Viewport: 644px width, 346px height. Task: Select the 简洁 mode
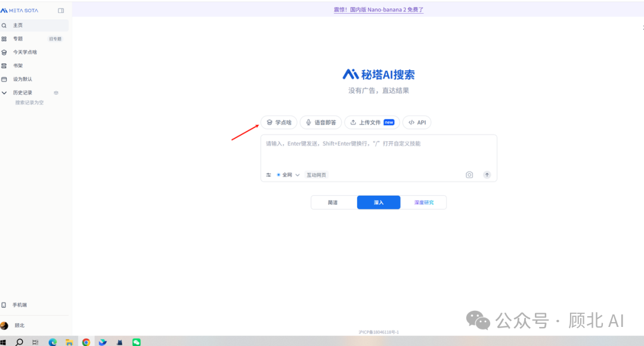(x=333, y=202)
